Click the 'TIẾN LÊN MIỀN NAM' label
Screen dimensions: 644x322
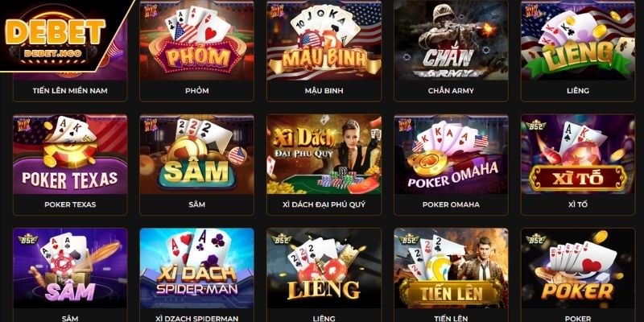click(70, 91)
